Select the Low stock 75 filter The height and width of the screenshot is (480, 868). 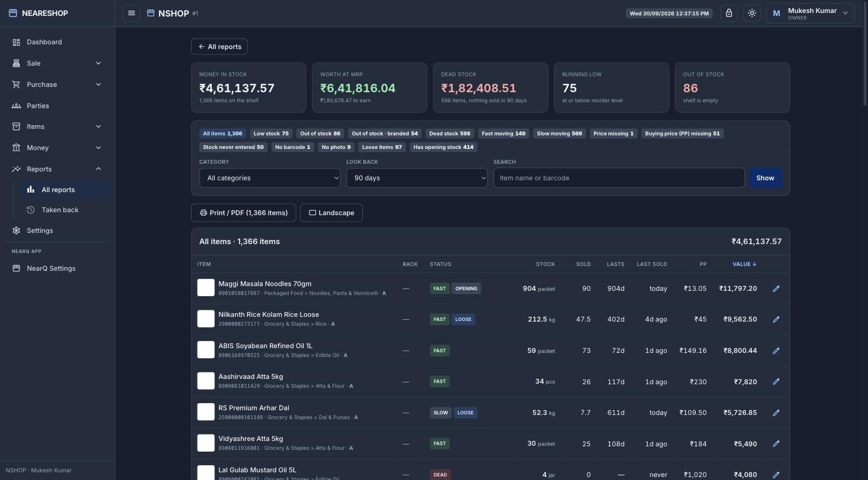271,134
